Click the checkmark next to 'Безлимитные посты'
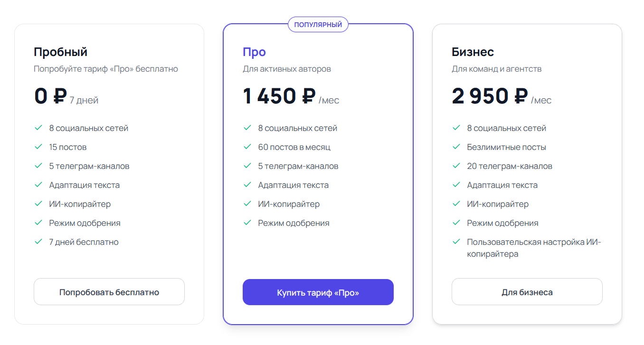 (456, 147)
